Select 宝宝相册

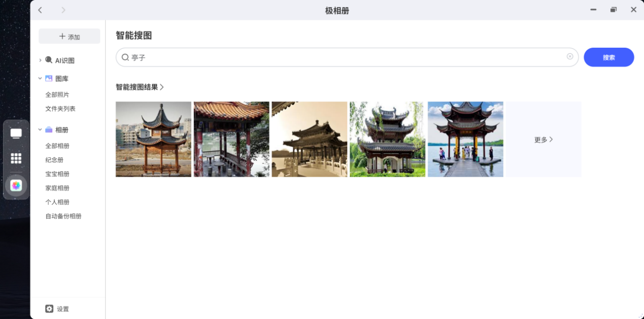pos(57,174)
